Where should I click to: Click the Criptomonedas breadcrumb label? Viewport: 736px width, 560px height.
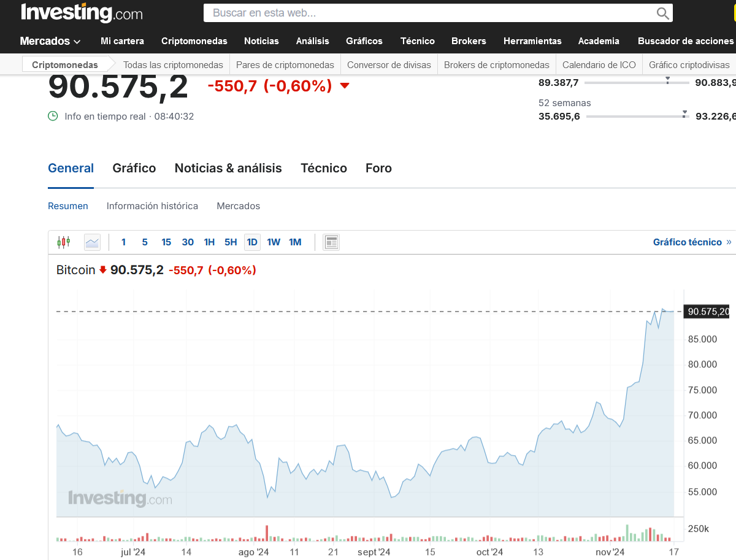click(65, 64)
